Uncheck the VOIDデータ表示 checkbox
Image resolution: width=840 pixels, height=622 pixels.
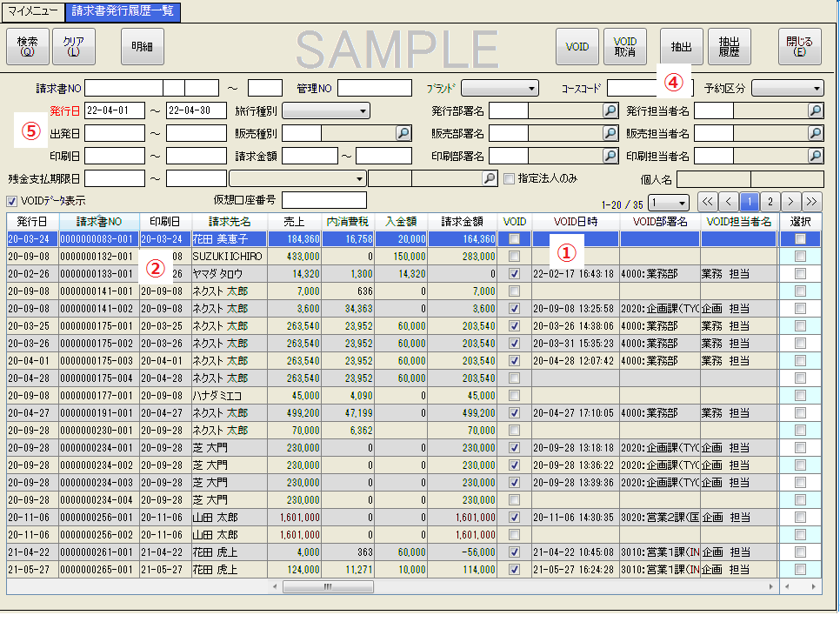coord(12,201)
